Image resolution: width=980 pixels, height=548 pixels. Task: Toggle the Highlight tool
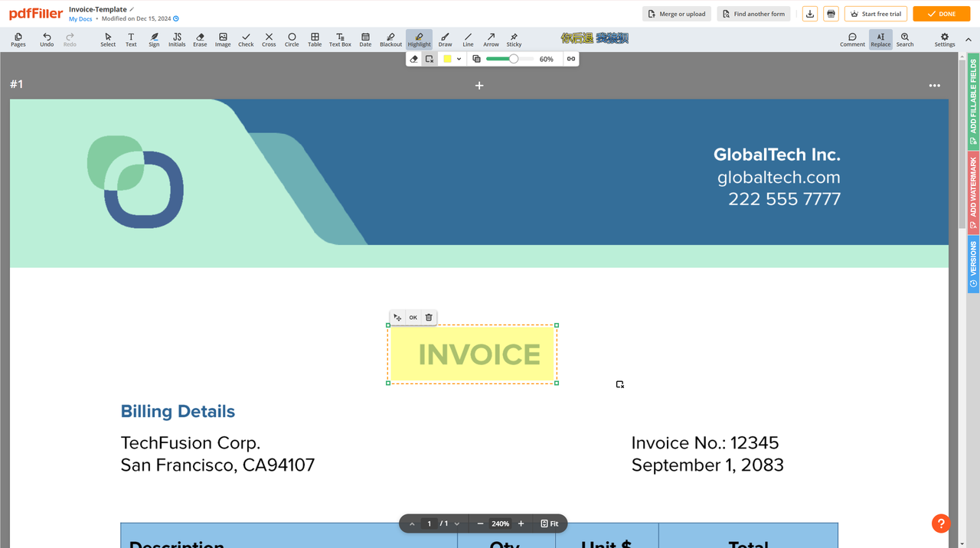(419, 40)
